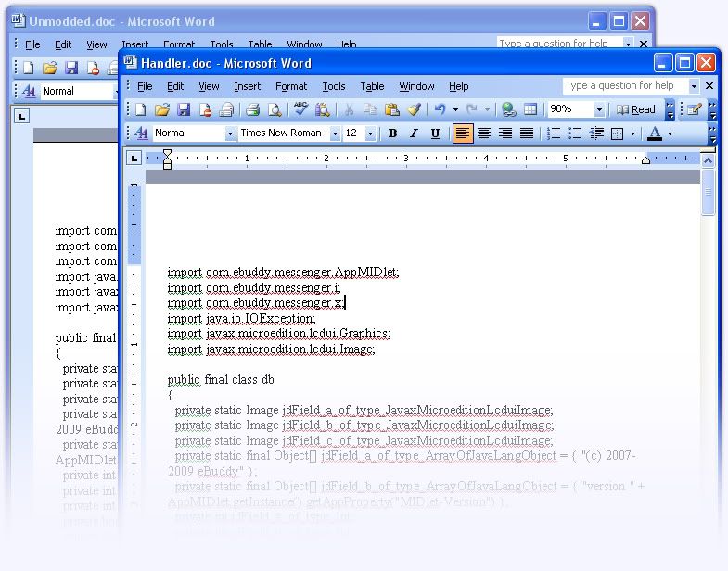Toggle Italic formatting
The height and width of the screenshot is (571, 728).
click(x=414, y=133)
